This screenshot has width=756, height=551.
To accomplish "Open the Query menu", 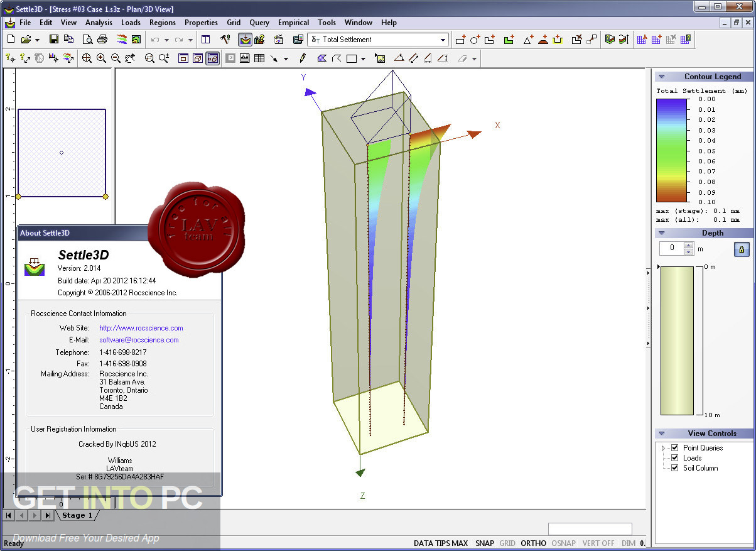I will (x=259, y=22).
